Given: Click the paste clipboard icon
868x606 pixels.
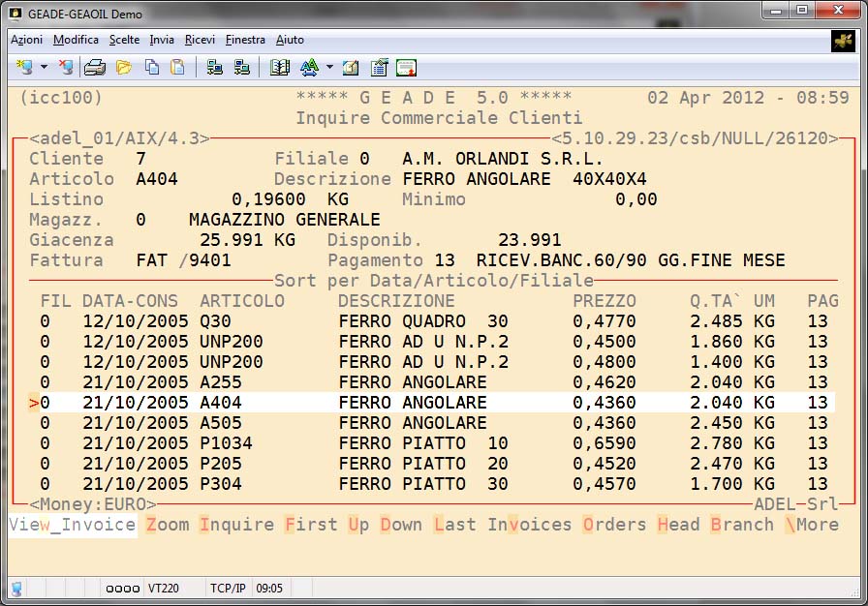Looking at the screenshot, I should coord(177,68).
